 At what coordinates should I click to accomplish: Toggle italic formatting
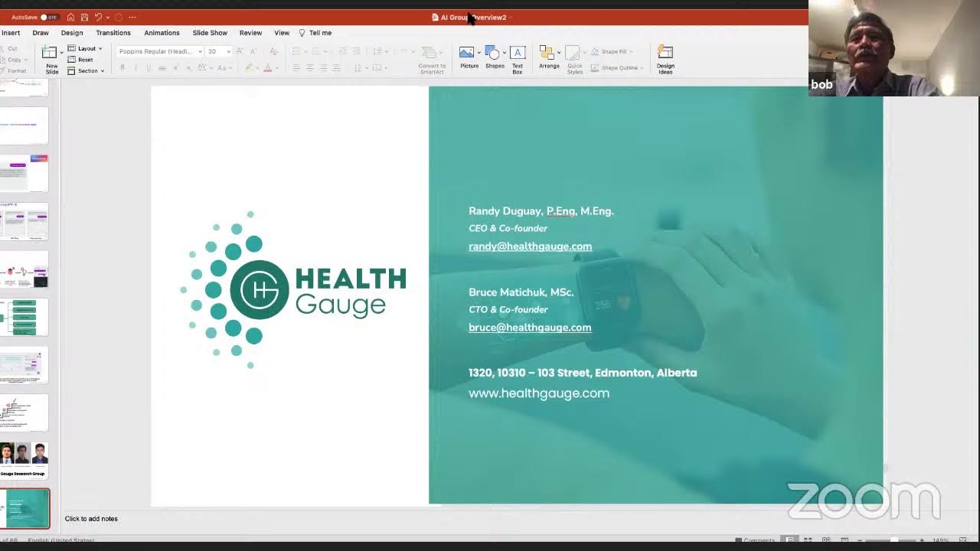[x=136, y=68]
